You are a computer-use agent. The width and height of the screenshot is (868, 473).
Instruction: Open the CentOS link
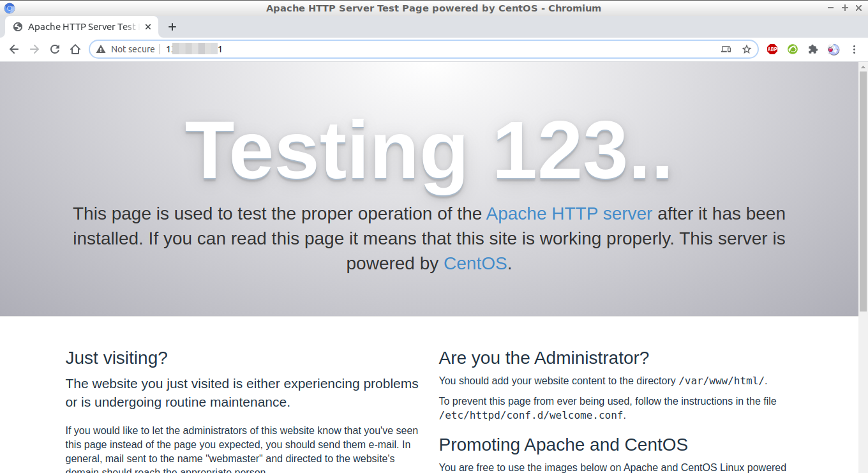[475, 263]
